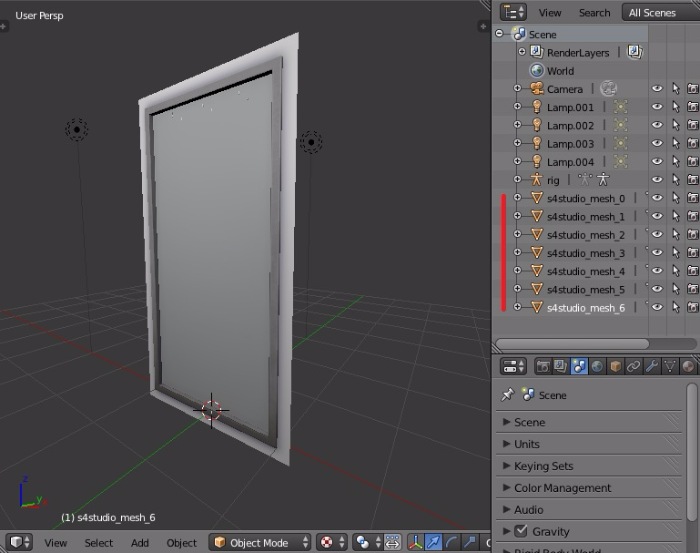The width and height of the screenshot is (700, 553).
Task: Open the Render properties tab camera icon
Action: (543, 366)
